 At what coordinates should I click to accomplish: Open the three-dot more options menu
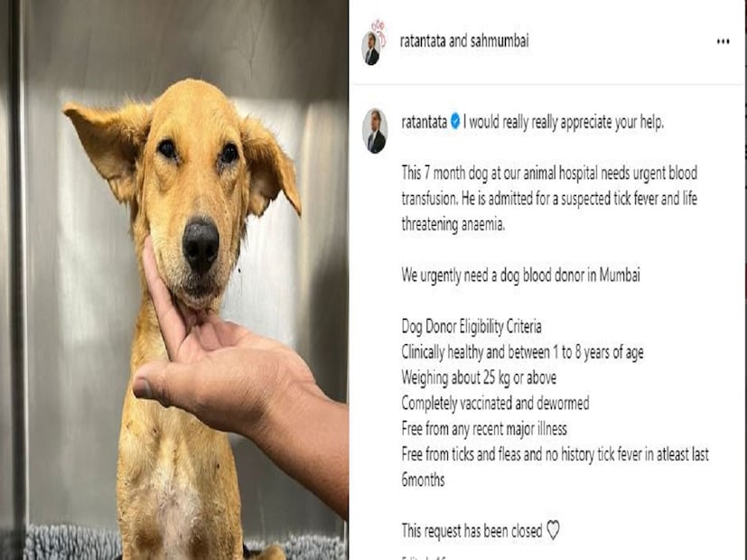pos(723,42)
